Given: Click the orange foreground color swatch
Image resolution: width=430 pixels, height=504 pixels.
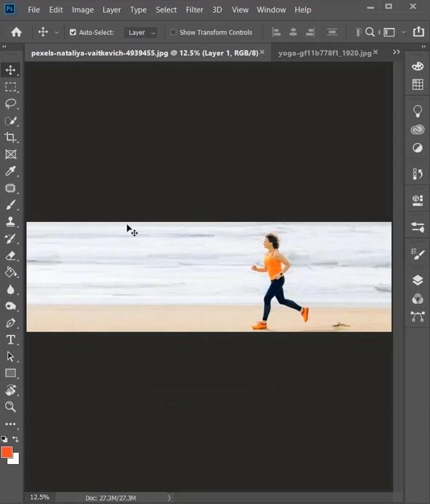Looking at the screenshot, I should click(6, 452).
